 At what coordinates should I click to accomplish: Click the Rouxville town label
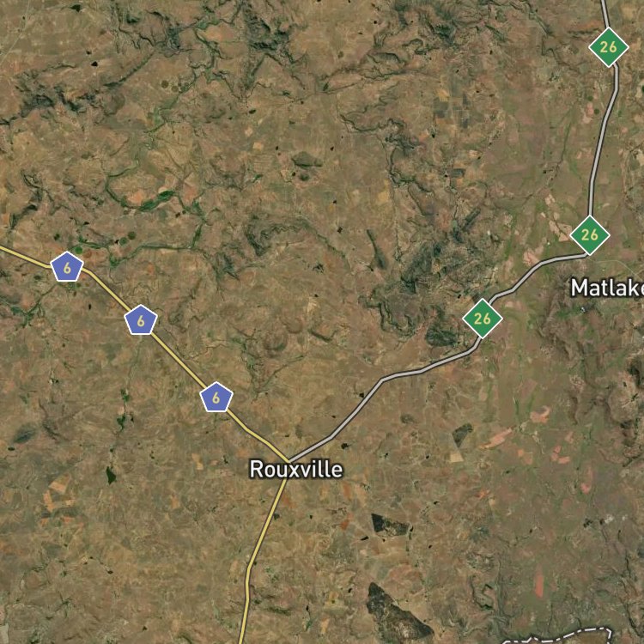point(296,470)
